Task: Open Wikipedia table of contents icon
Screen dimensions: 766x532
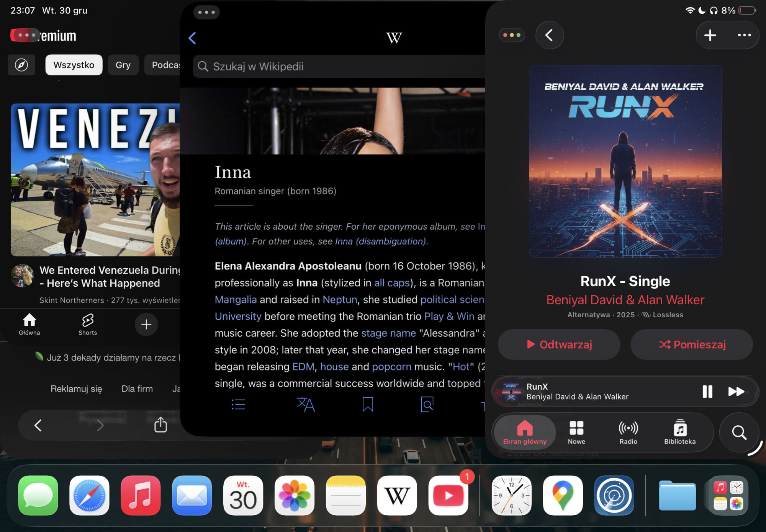Action: (x=238, y=405)
